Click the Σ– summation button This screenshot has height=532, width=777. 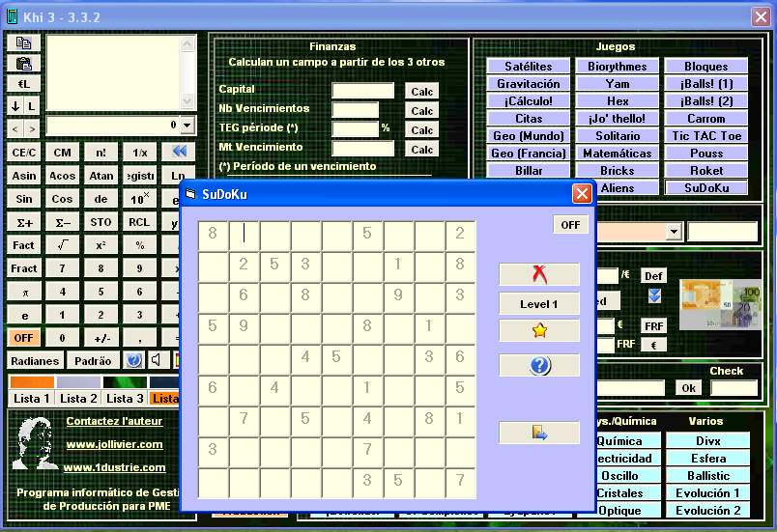63,222
